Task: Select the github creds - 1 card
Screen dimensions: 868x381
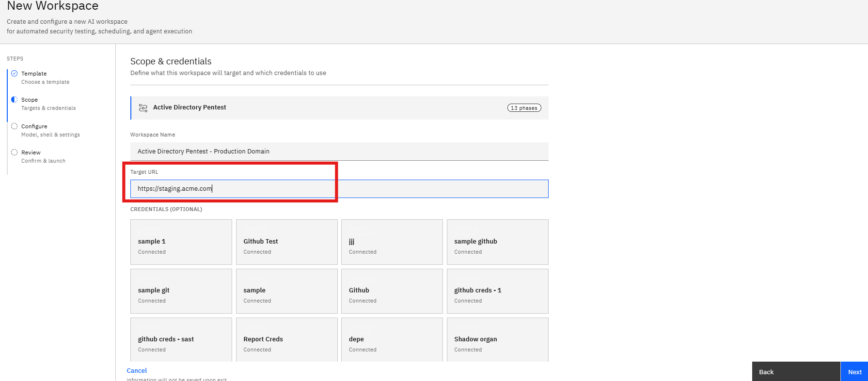Action: click(498, 291)
